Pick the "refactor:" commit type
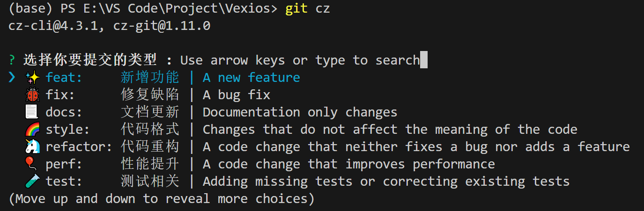 (x=79, y=147)
